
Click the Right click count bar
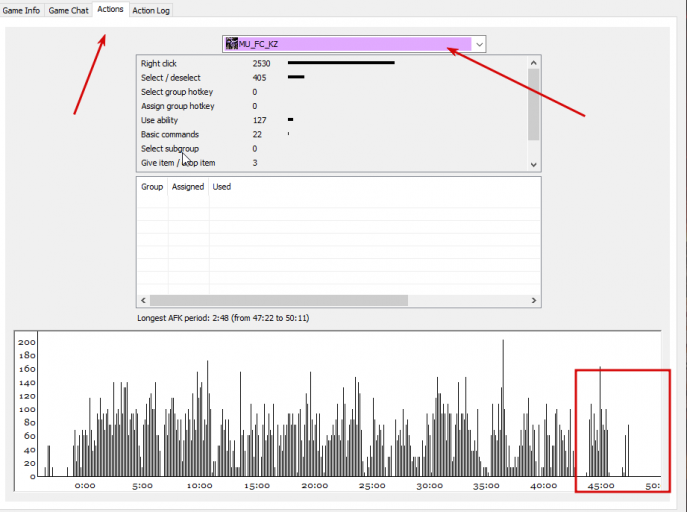coord(341,63)
